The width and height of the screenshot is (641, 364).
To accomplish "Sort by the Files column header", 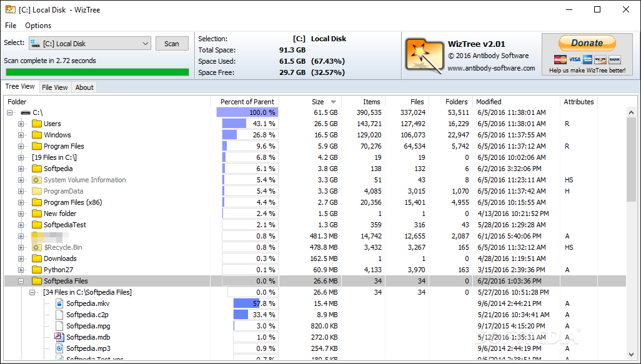I will pos(406,102).
